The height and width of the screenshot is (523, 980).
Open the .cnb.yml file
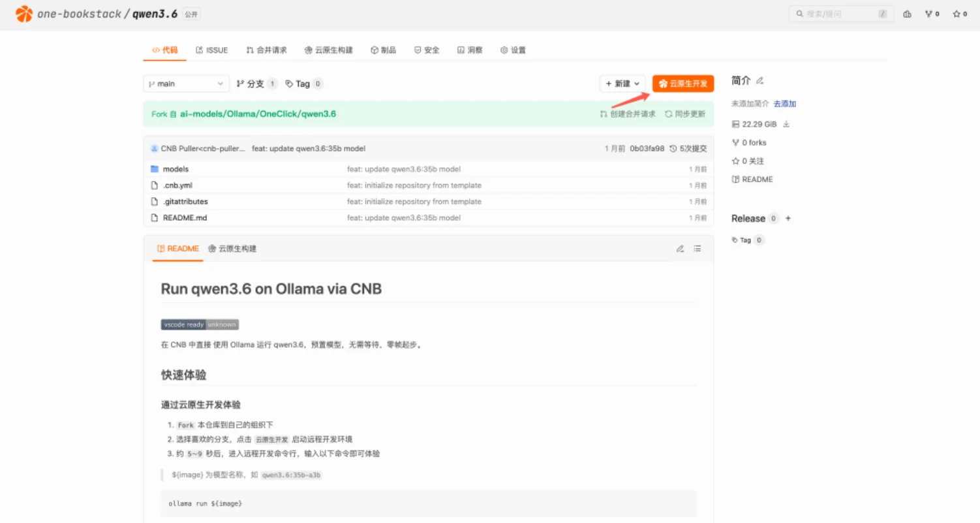177,185
